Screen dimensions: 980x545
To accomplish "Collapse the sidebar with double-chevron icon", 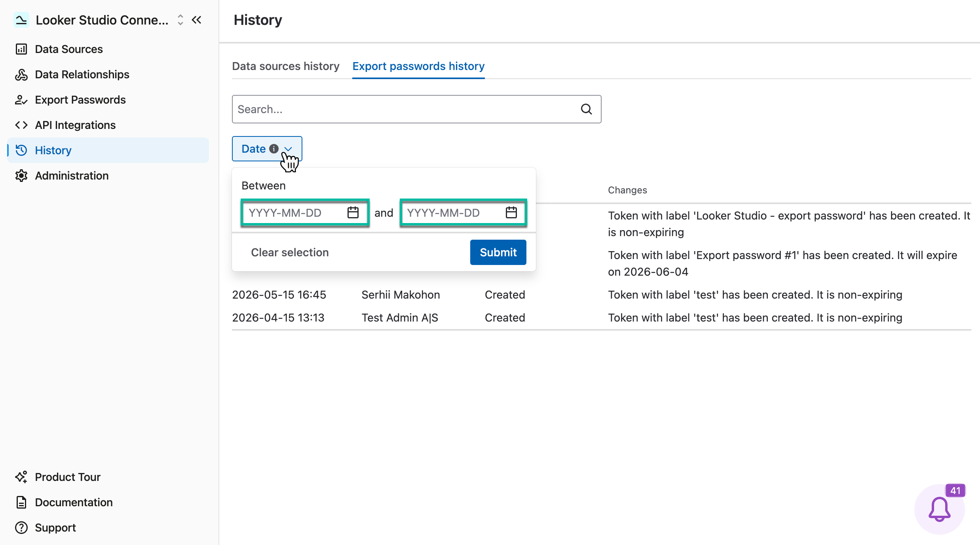I will [x=197, y=20].
